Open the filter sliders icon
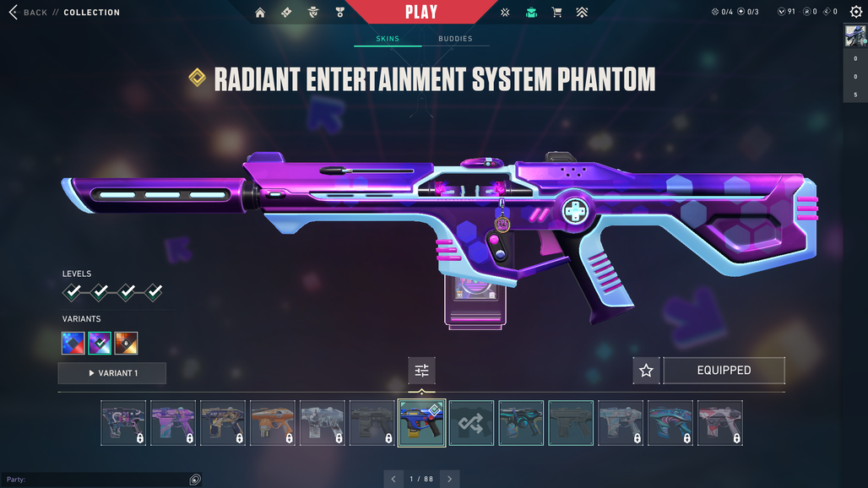Screen dimensions: 868x488 422,371
